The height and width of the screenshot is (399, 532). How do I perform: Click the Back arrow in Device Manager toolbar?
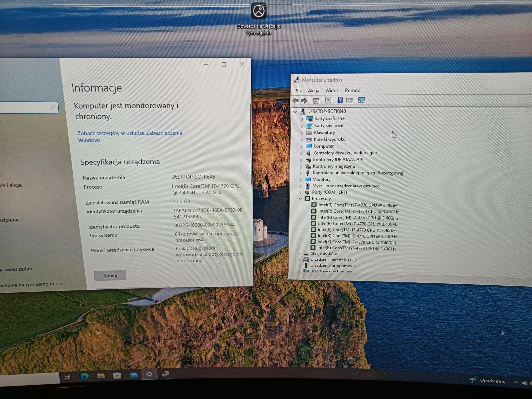pos(295,101)
